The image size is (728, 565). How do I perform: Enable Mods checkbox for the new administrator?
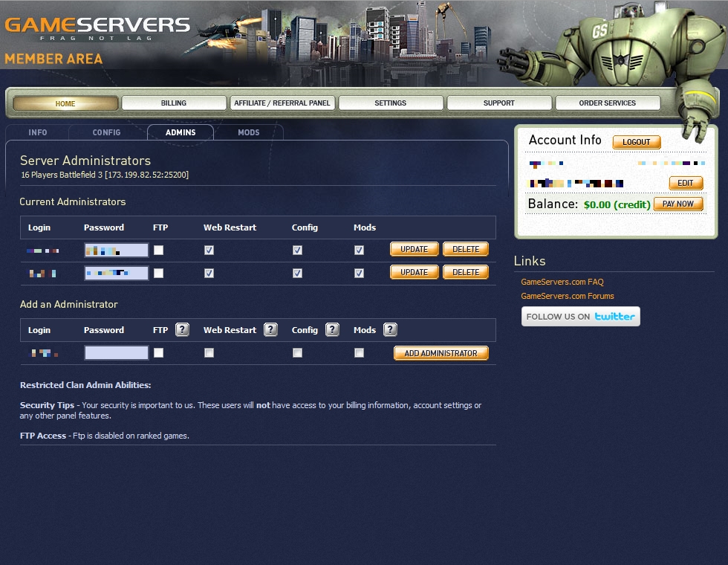click(x=359, y=353)
